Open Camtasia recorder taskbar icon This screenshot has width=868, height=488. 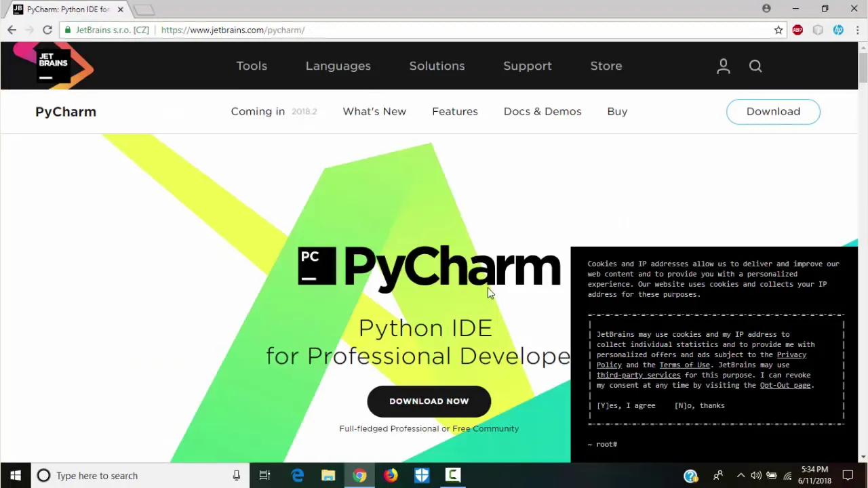coord(453,476)
